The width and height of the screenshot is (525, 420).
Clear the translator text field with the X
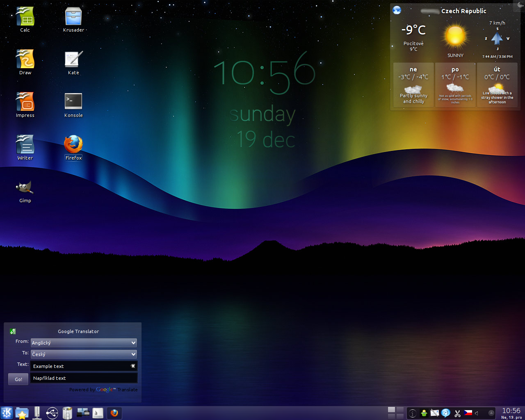132,366
